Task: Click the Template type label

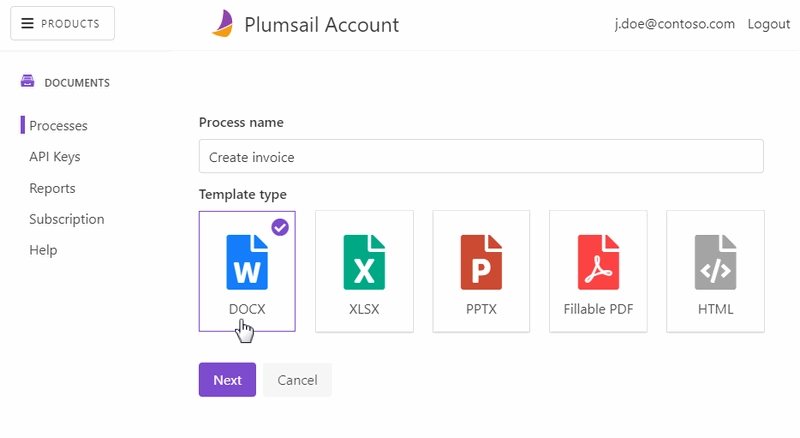Action: coord(243,194)
